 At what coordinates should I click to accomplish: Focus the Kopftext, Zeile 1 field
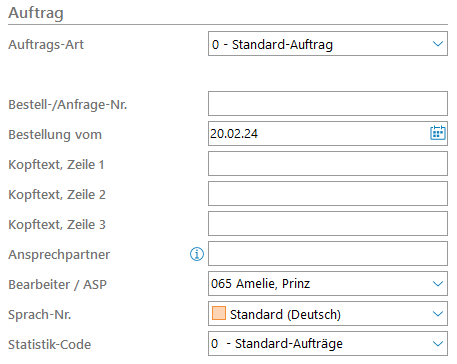(x=328, y=164)
